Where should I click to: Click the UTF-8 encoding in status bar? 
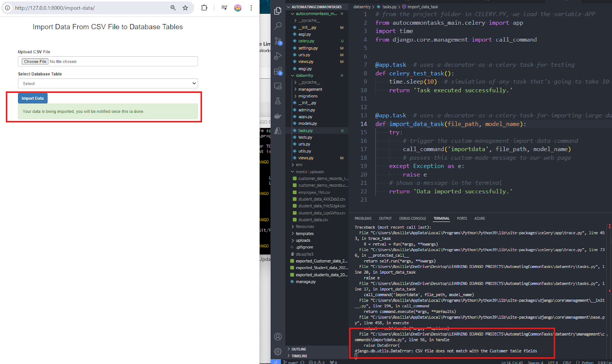coord(553,362)
